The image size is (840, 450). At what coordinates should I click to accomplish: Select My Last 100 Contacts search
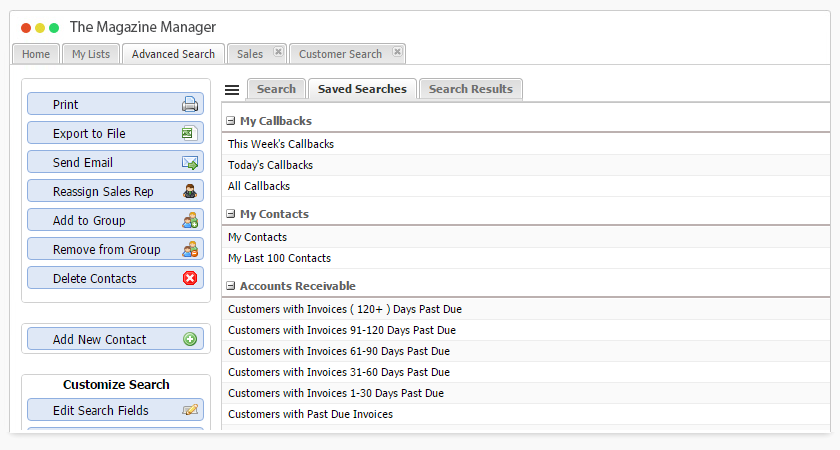(279, 258)
